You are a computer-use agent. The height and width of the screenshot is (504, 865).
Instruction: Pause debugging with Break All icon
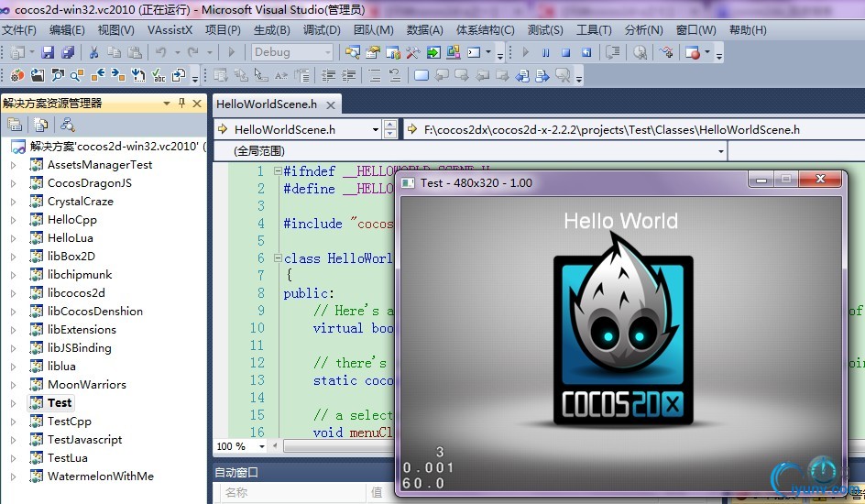point(545,52)
